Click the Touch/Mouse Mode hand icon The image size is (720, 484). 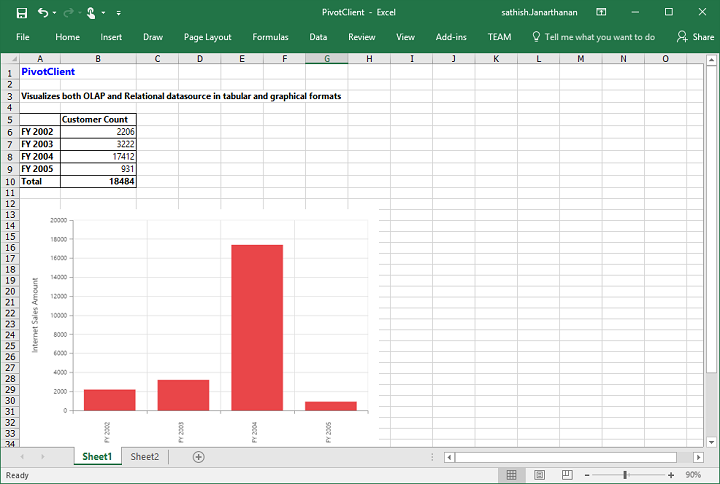91,12
